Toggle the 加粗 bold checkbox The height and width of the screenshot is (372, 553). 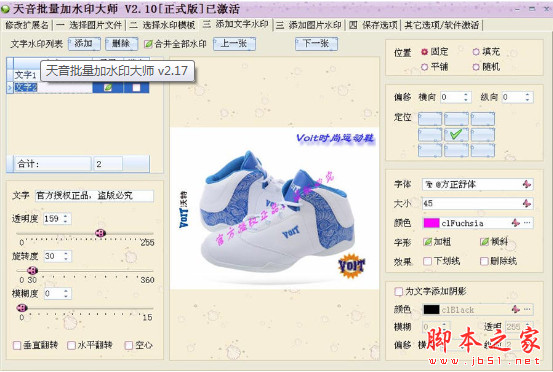click(x=427, y=242)
